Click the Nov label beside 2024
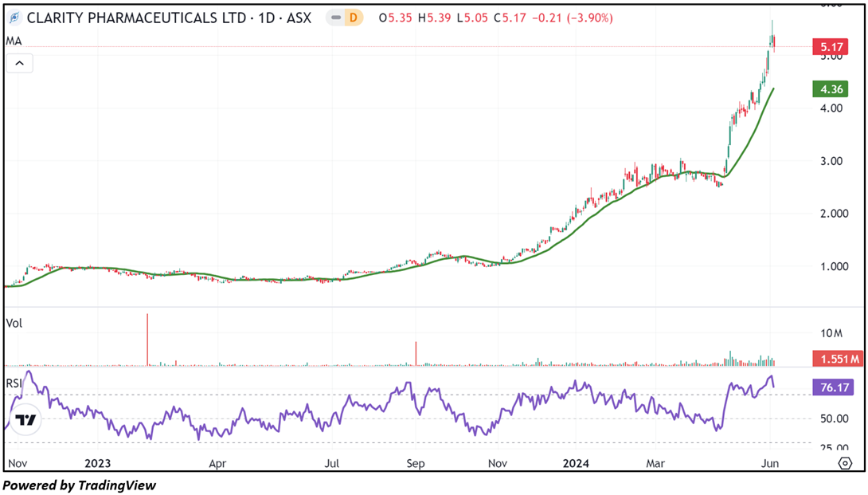This screenshot has height=495, width=868. point(497,463)
